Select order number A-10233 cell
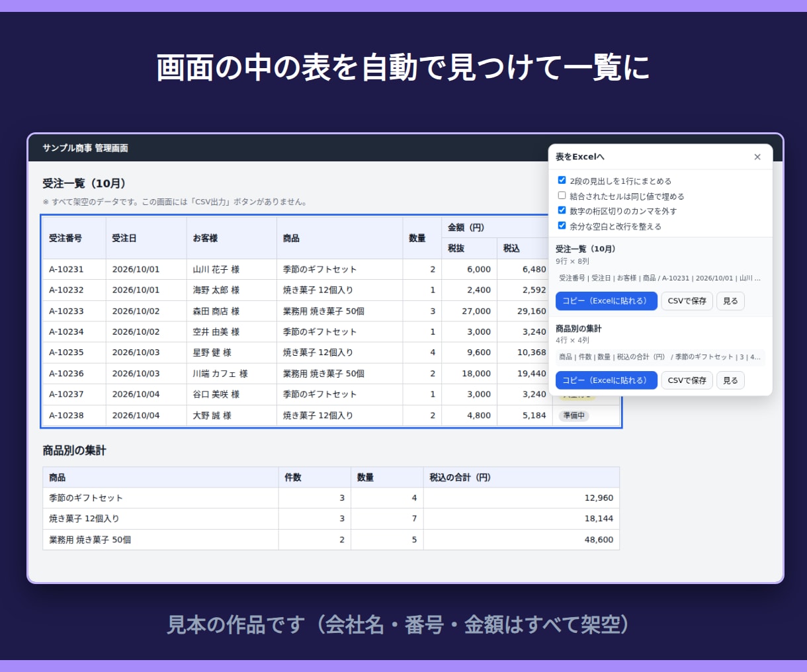Image resolution: width=807 pixels, height=672 pixels. click(x=74, y=311)
